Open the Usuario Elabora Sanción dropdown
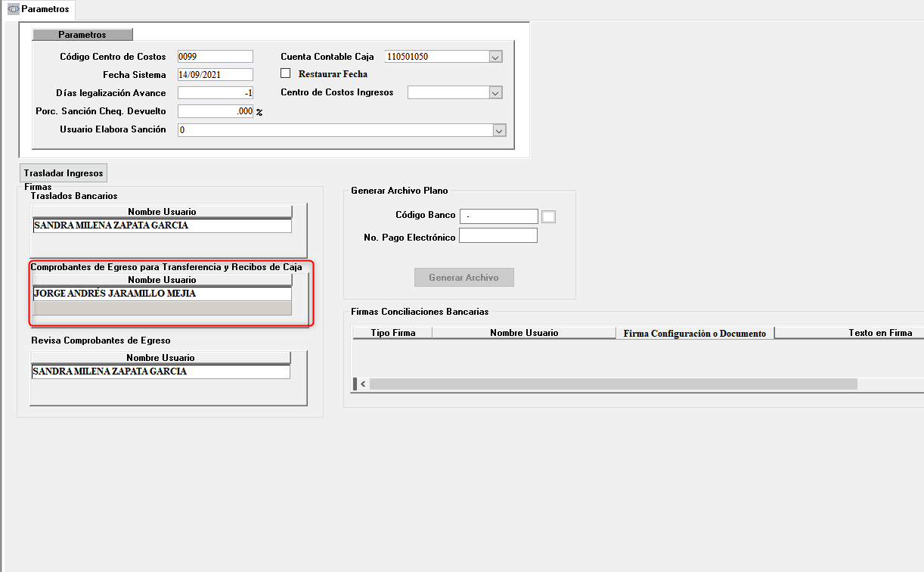The height and width of the screenshot is (572, 924). coord(499,130)
